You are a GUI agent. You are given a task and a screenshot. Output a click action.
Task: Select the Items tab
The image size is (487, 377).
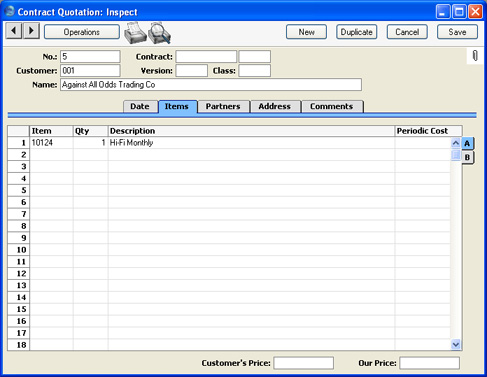coord(177,106)
